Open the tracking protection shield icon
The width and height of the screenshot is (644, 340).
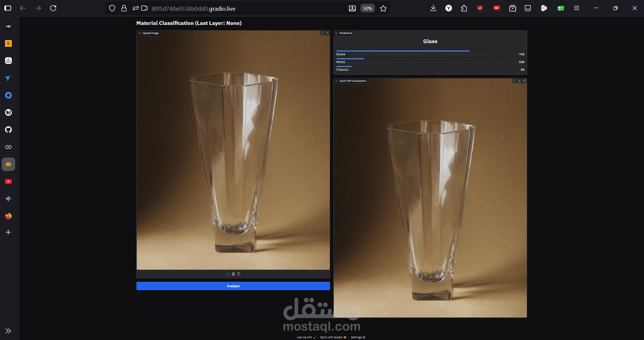pyautogui.click(x=112, y=8)
